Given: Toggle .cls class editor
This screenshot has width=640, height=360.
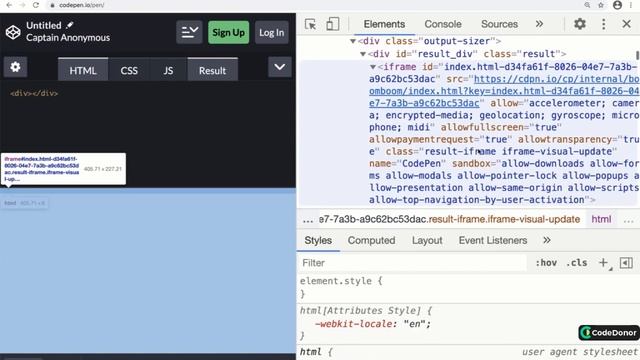Looking at the screenshot, I should coord(576,263).
